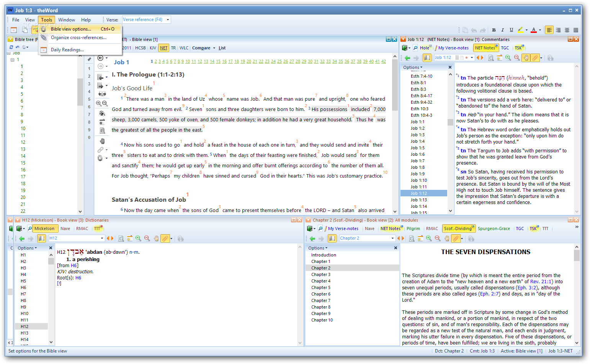590x364 pixels.
Task: Click the Bible view vertical scrollbar
Action: [395, 133]
